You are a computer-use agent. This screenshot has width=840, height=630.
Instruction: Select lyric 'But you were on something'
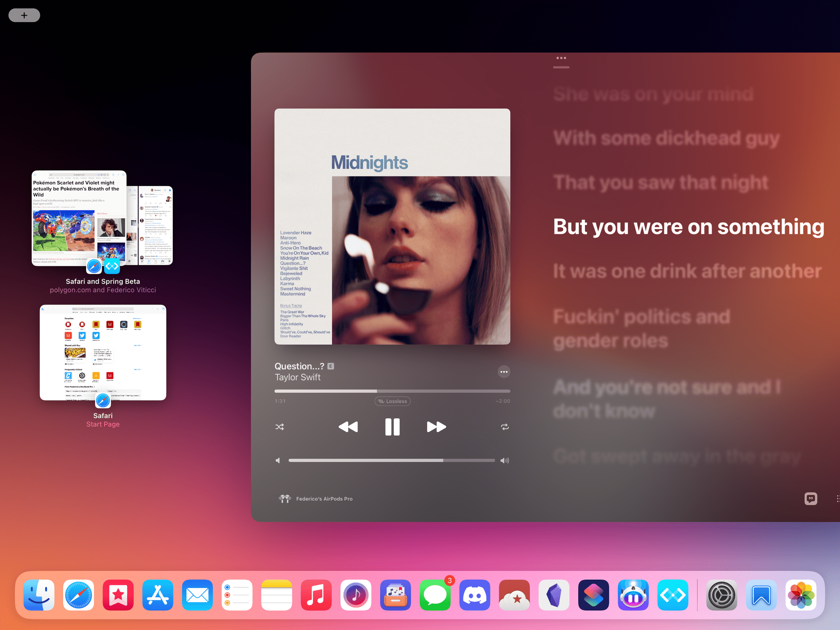(x=689, y=227)
